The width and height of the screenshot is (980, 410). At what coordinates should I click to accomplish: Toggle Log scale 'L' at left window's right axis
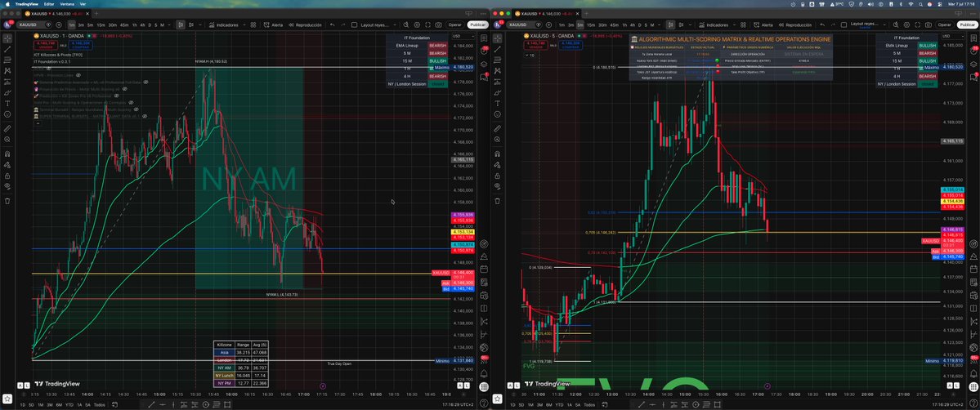pyautogui.click(x=468, y=385)
